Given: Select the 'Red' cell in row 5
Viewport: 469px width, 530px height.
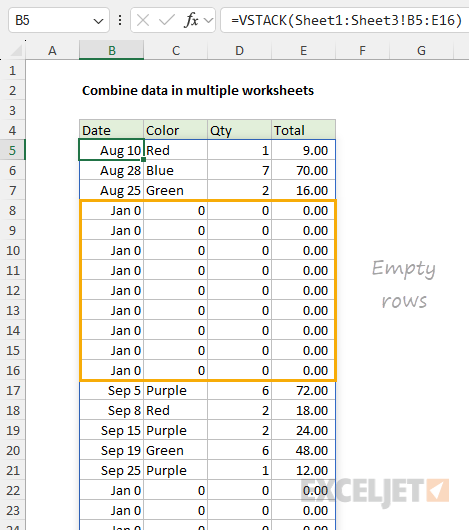Looking at the screenshot, I should pyautogui.click(x=175, y=150).
